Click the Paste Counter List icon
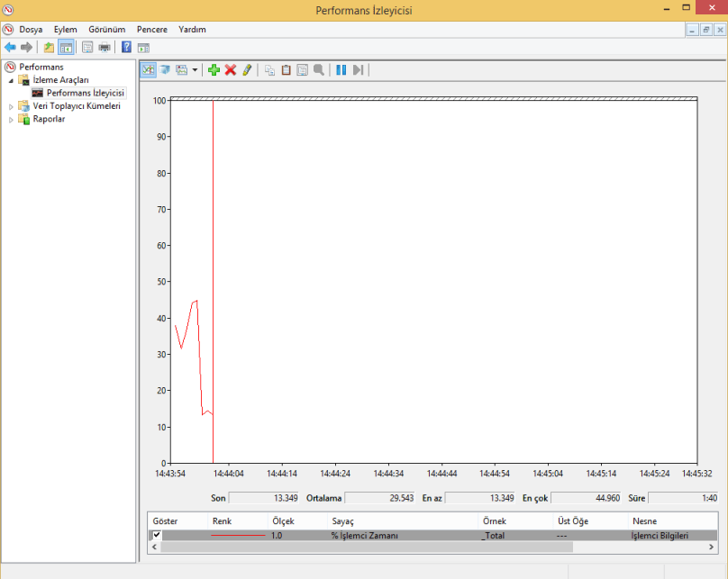728x579 pixels. pos(287,69)
